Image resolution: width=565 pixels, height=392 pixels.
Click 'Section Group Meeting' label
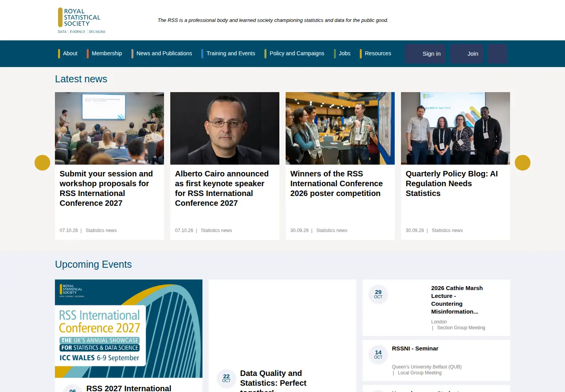(461, 328)
